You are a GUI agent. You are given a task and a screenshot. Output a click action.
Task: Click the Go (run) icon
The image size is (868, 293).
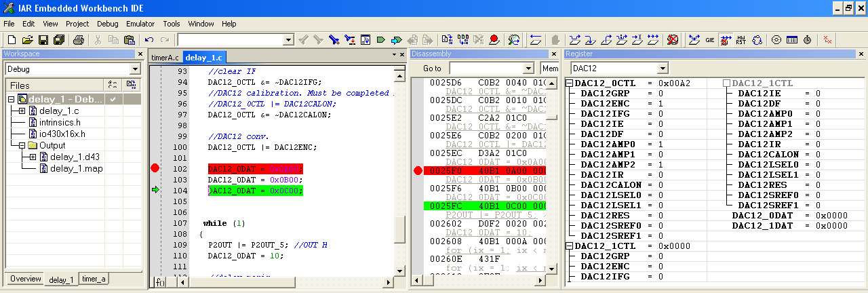tap(654, 40)
